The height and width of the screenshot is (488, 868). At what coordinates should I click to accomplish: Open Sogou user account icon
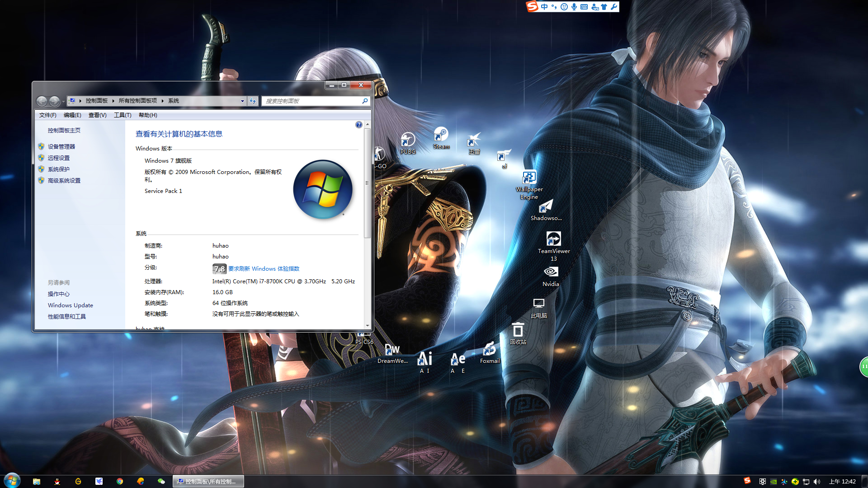pos(594,7)
